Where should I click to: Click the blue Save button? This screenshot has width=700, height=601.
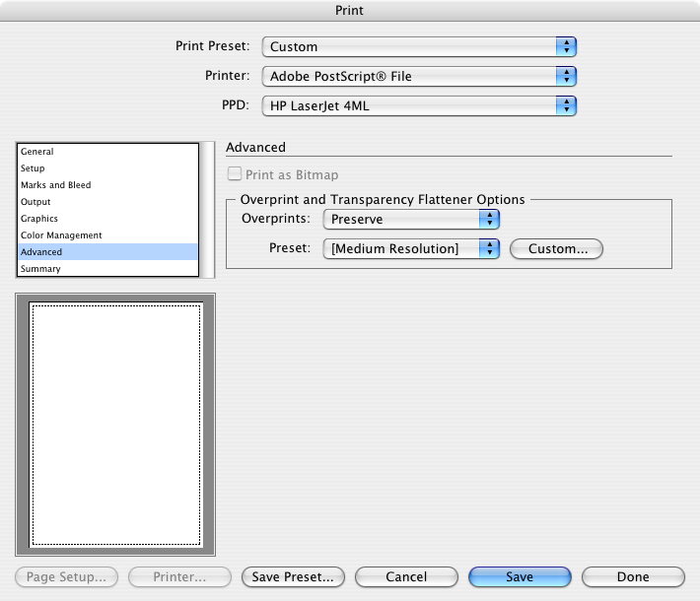click(x=520, y=577)
